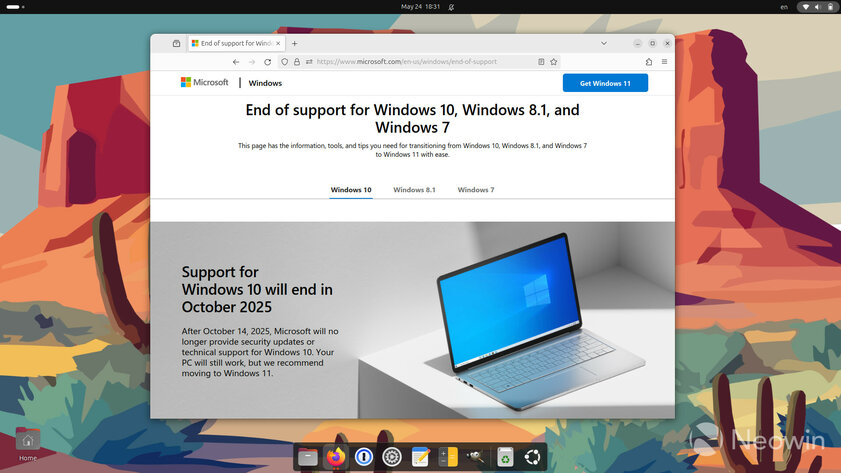Minimize the Firefox window

pos(638,43)
